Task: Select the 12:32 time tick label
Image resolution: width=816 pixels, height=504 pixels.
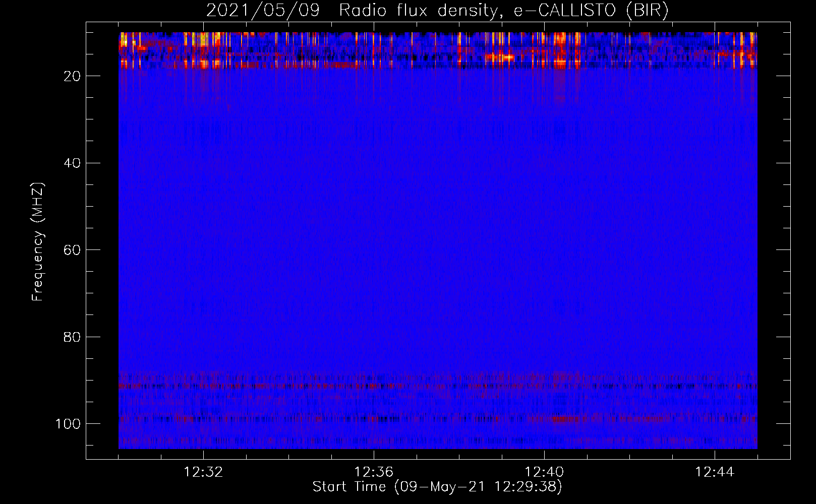Action: pyautogui.click(x=203, y=472)
